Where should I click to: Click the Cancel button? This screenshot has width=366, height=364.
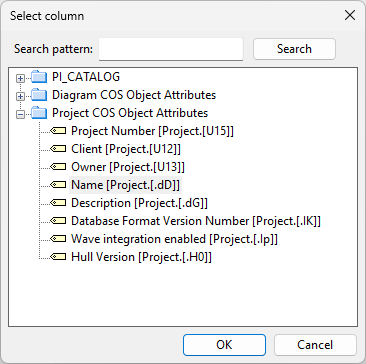tap(315, 345)
